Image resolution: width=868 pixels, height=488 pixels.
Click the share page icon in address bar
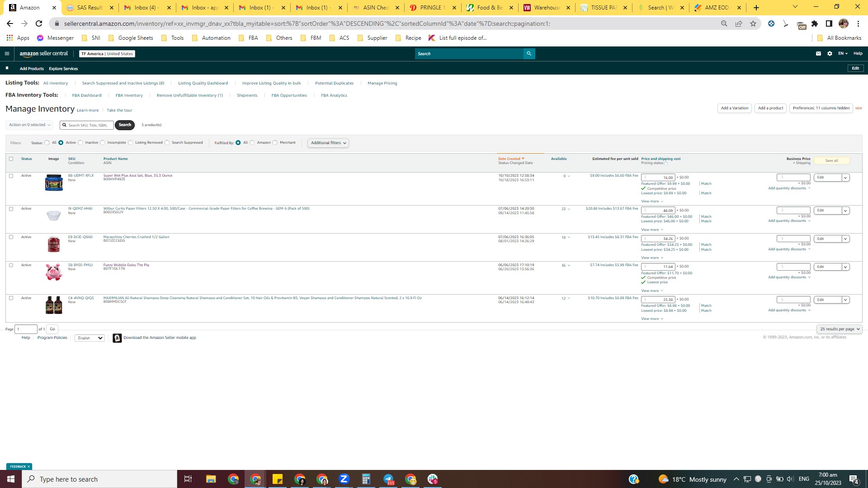[739, 23]
